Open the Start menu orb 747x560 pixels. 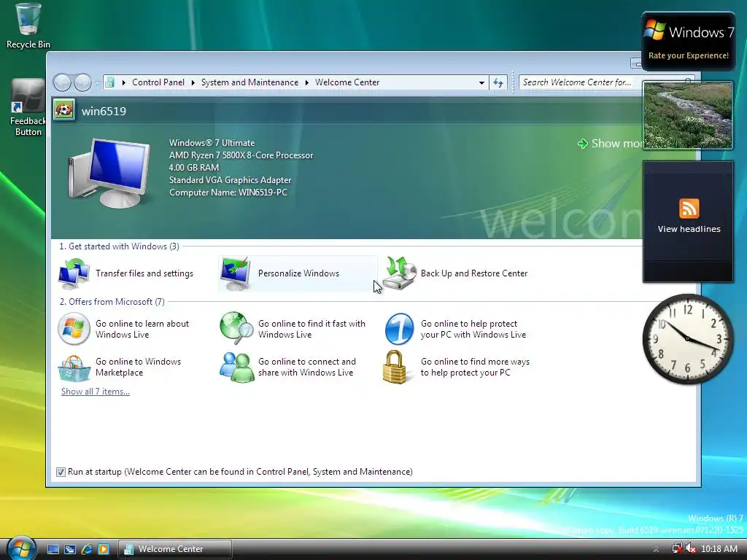pyautogui.click(x=21, y=548)
